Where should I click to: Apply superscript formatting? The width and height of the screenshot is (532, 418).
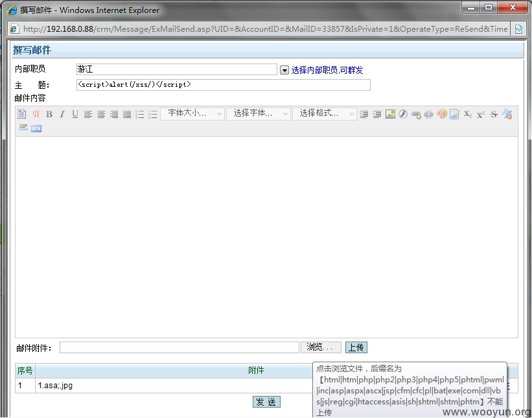click(481, 114)
